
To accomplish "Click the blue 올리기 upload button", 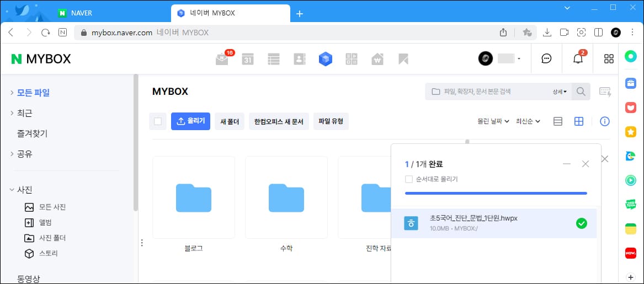I will pos(190,121).
